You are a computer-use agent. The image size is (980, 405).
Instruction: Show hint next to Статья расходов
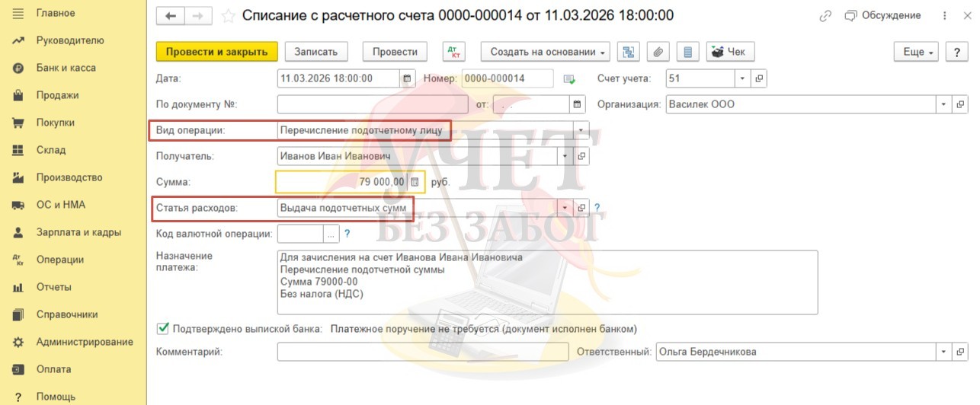[x=597, y=208]
